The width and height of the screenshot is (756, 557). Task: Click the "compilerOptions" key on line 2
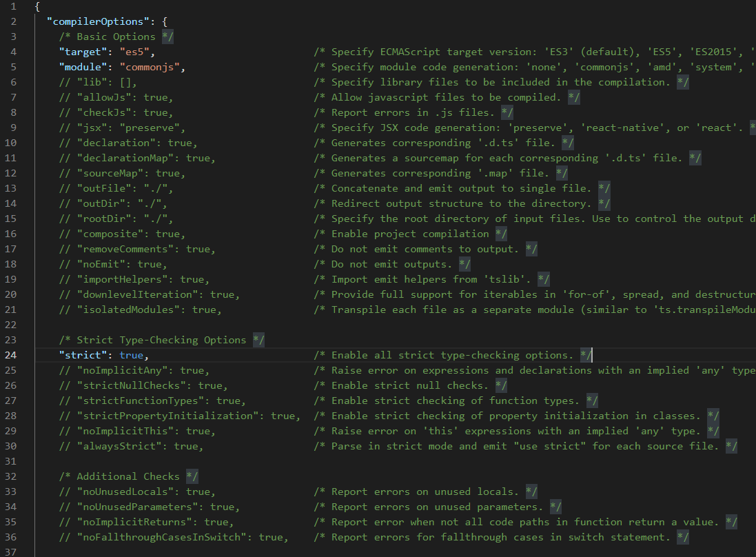click(x=97, y=21)
